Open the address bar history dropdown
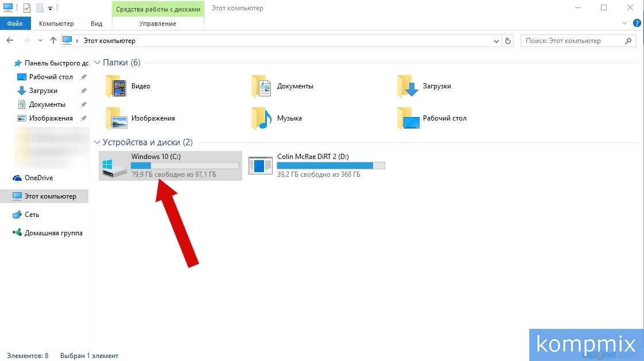Image resolution: width=644 pixels, height=361 pixels. (x=496, y=41)
